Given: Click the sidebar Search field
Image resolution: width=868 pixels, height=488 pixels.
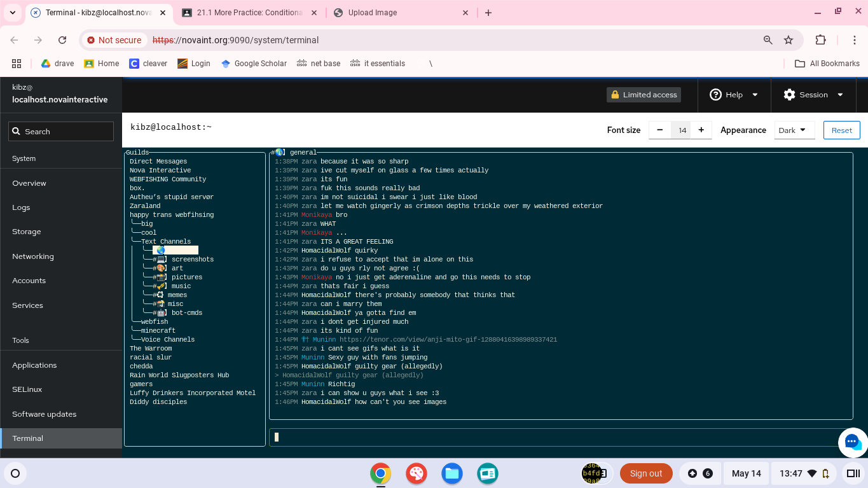Looking at the screenshot, I should 61,132.
